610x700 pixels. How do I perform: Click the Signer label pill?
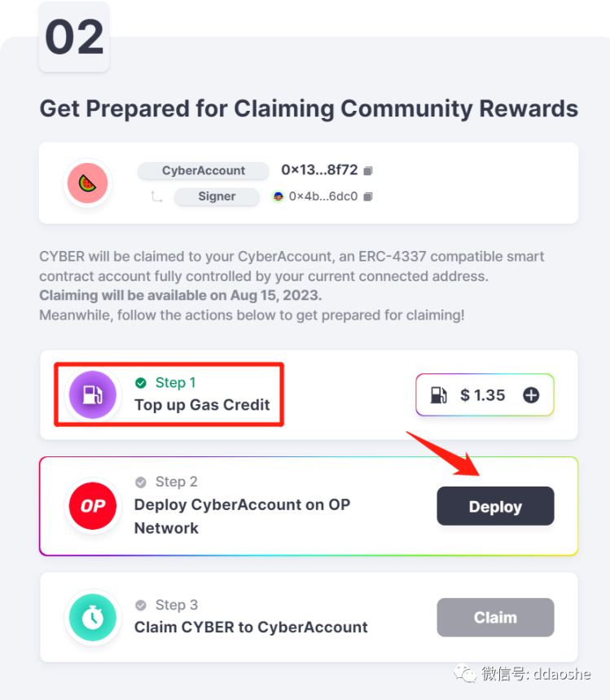coord(217,196)
